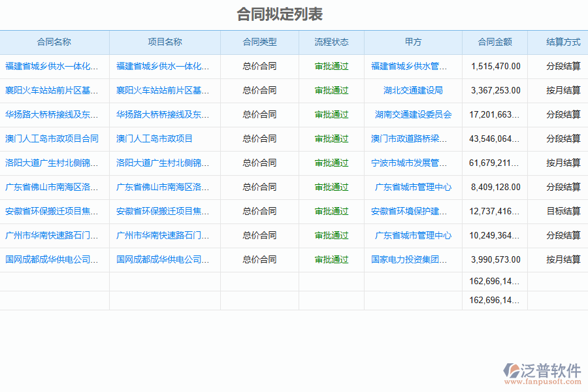Sort by the 合同金额 column header
588x392 pixels.
coord(495,42)
